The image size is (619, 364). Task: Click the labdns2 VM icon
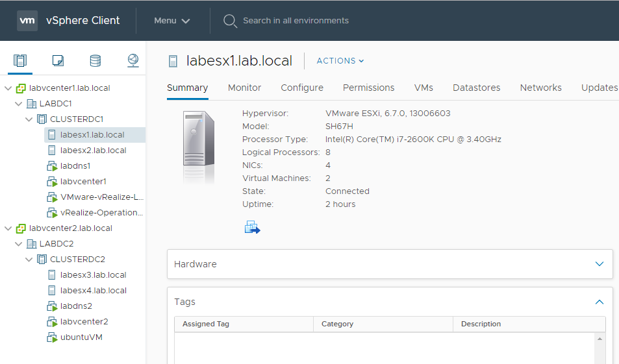coord(52,306)
